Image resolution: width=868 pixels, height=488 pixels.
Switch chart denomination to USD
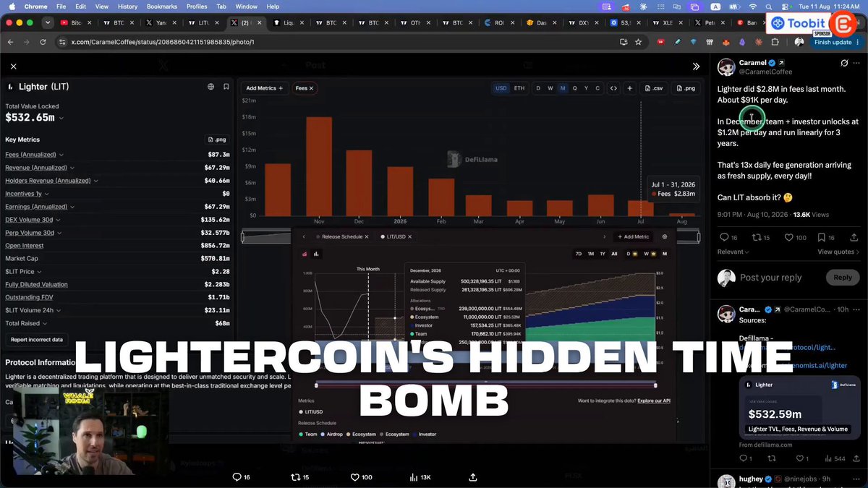[x=501, y=88]
